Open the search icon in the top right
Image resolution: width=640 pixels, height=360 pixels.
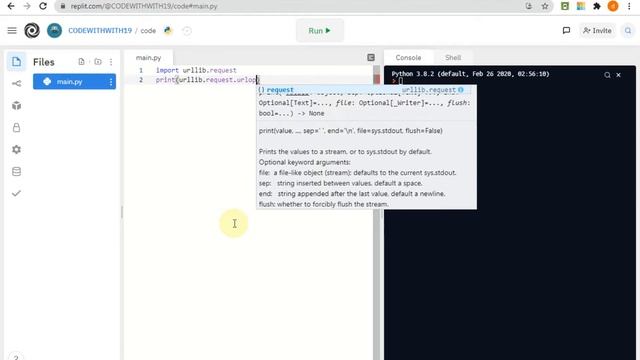(x=628, y=31)
